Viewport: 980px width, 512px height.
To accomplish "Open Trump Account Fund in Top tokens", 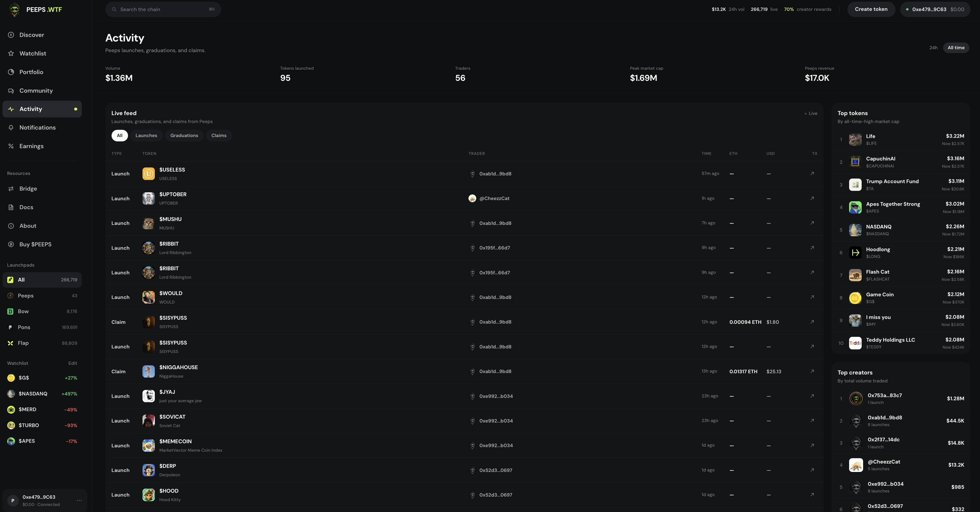I will point(901,185).
